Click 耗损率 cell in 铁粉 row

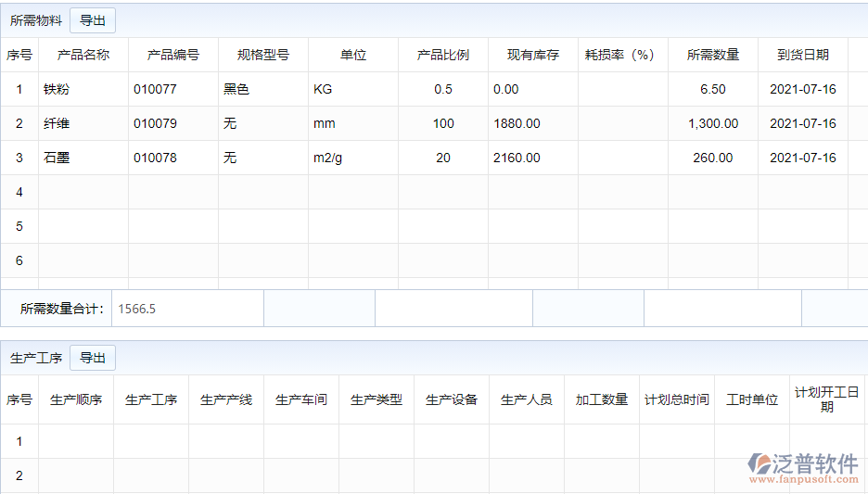click(622, 89)
